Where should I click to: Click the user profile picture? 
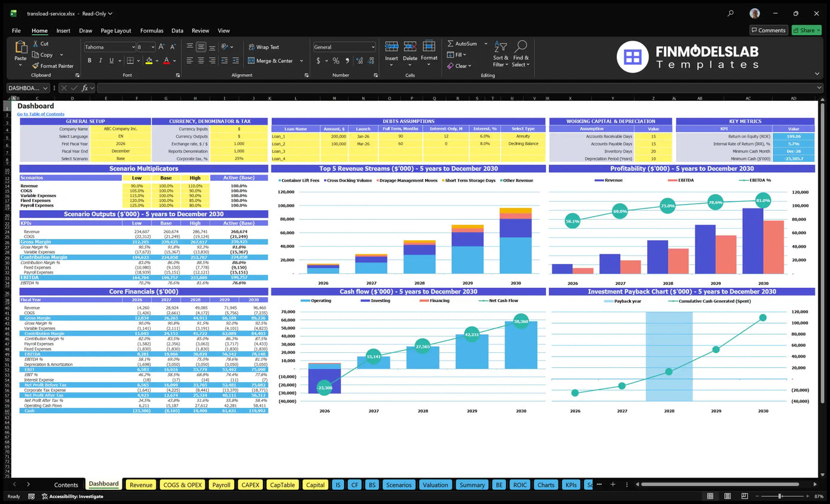pyautogui.click(x=755, y=13)
